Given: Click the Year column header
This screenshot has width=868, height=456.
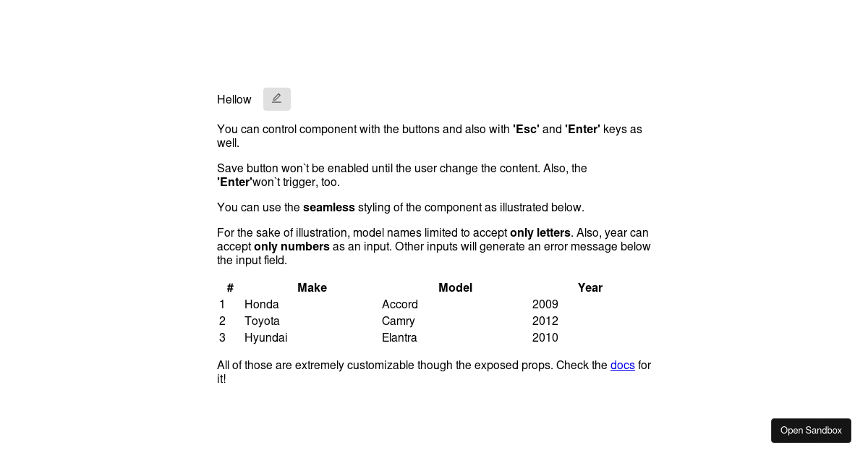Looking at the screenshot, I should click(590, 287).
